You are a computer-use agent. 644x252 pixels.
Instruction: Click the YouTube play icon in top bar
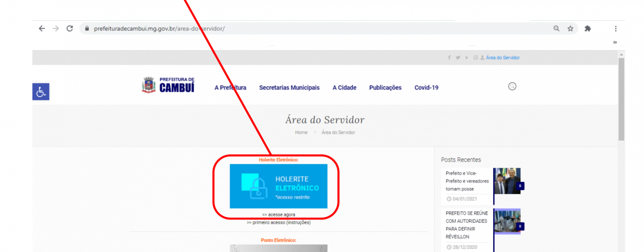click(466, 58)
